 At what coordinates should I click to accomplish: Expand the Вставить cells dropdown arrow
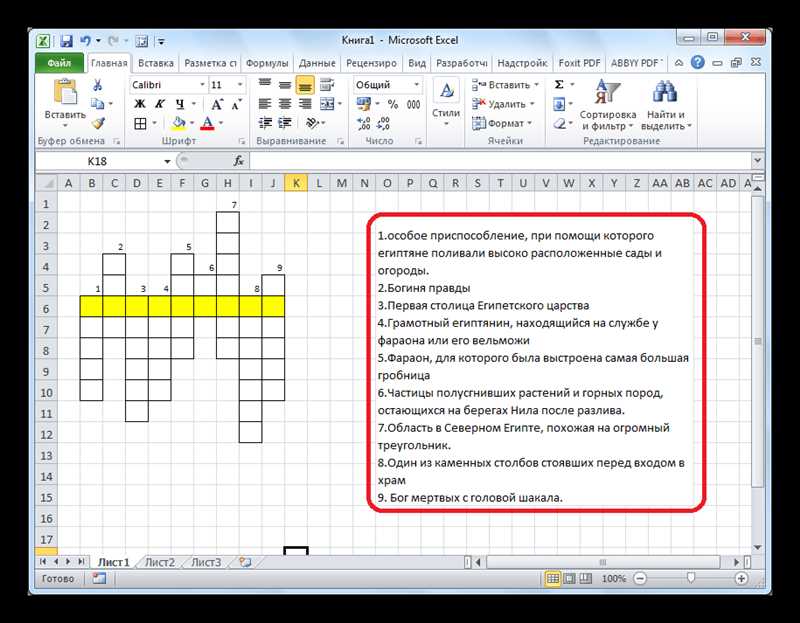point(536,85)
